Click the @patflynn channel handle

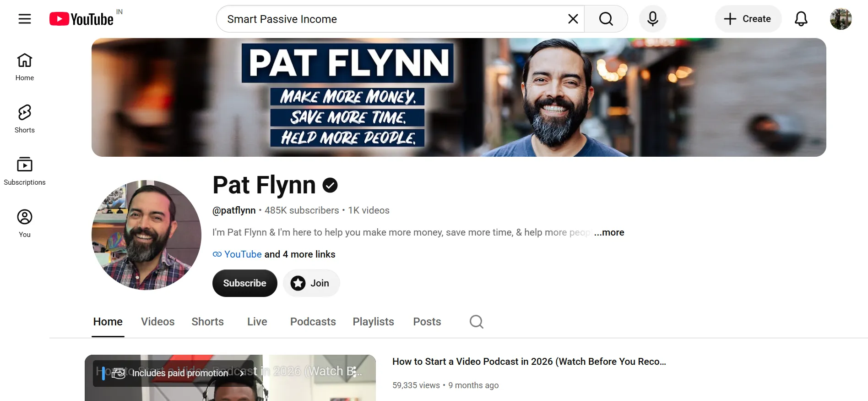coord(234,210)
